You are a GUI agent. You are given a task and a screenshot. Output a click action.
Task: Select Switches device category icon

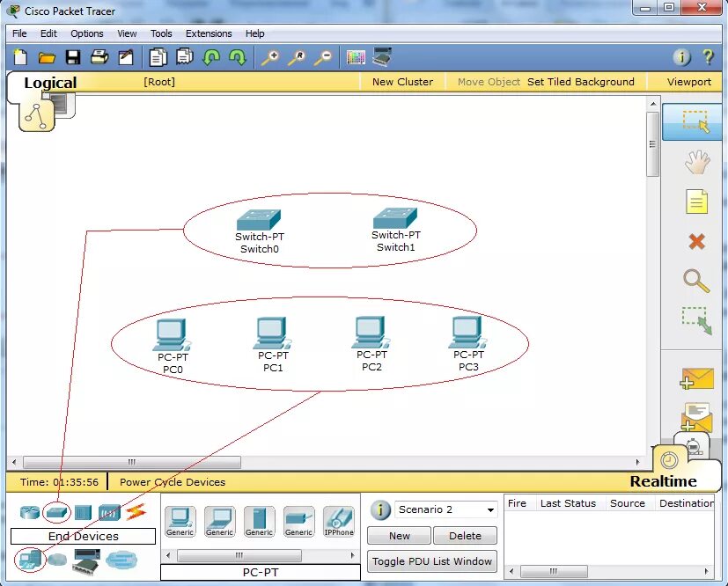pos(56,512)
